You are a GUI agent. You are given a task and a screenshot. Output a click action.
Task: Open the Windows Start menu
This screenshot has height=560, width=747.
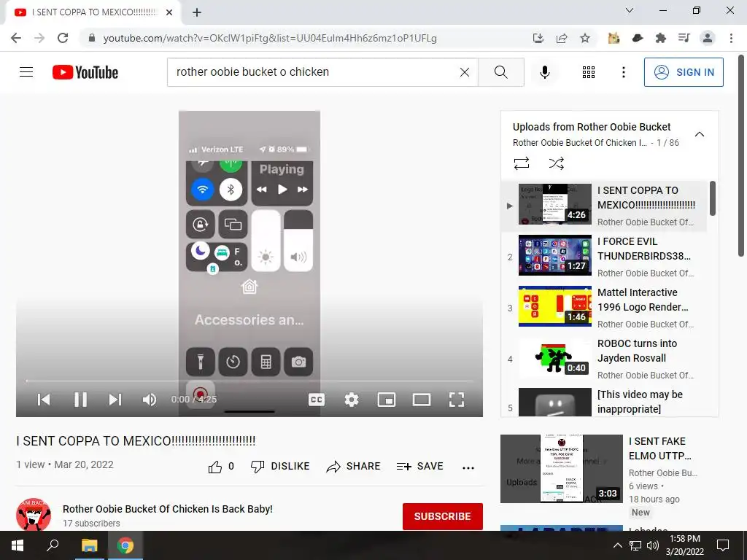pyautogui.click(x=18, y=545)
